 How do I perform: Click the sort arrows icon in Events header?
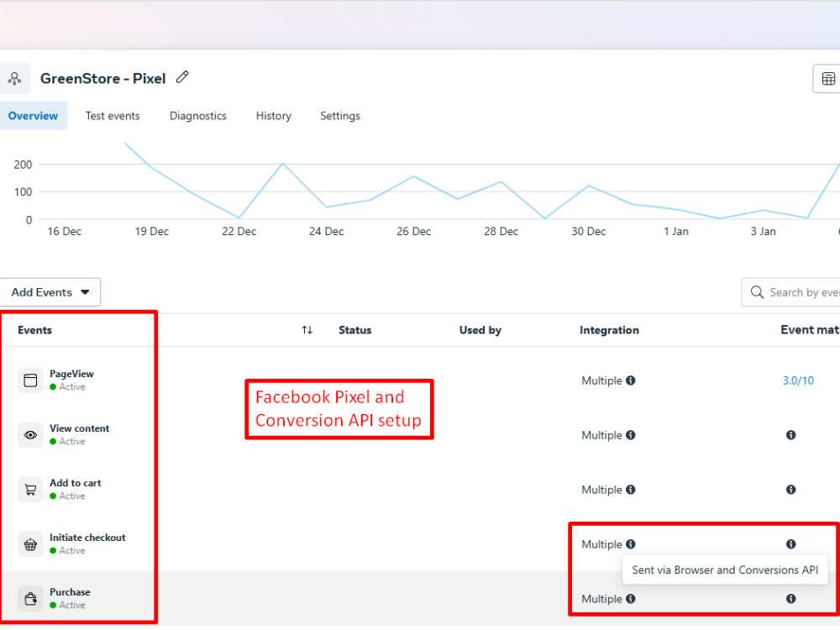click(307, 330)
